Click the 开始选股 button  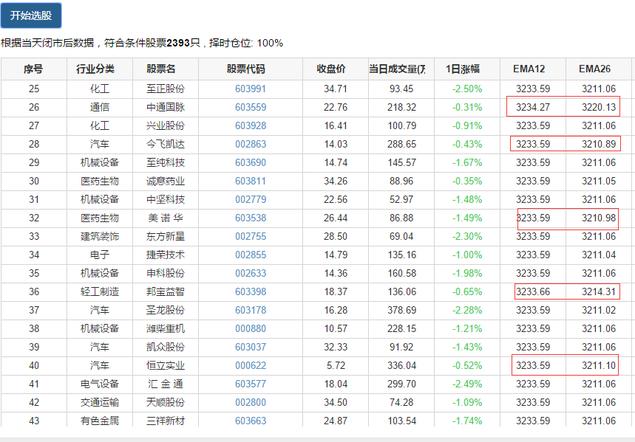coord(31,15)
